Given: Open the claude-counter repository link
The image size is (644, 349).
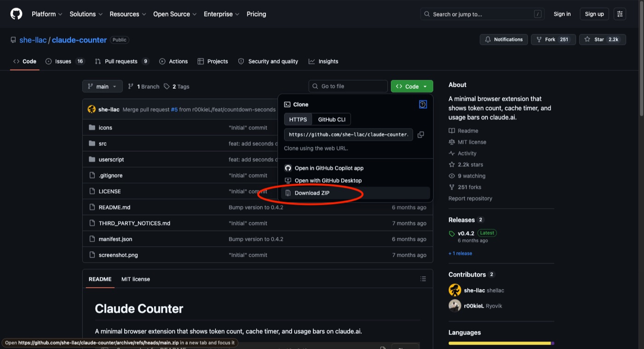Looking at the screenshot, I should click(79, 40).
